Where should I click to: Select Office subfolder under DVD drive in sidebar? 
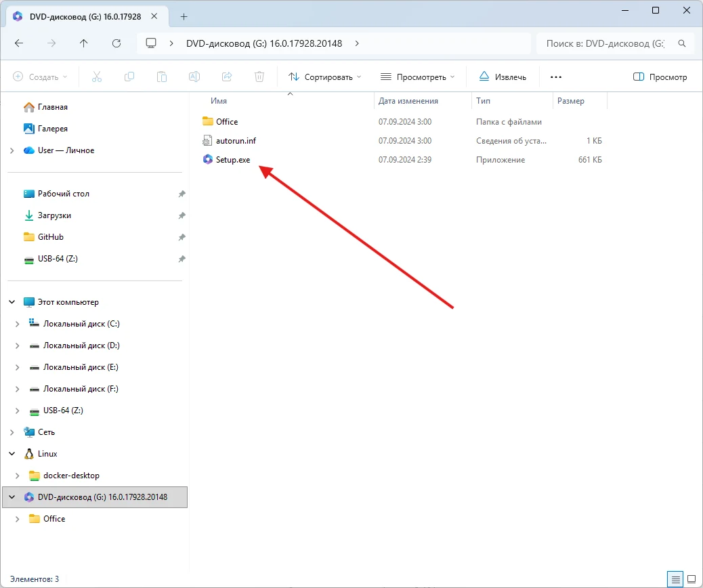[x=54, y=519]
